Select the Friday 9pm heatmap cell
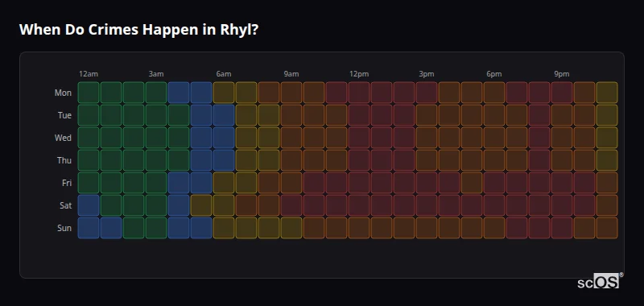This screenshot has width=644, height=306. coord(562,183)
